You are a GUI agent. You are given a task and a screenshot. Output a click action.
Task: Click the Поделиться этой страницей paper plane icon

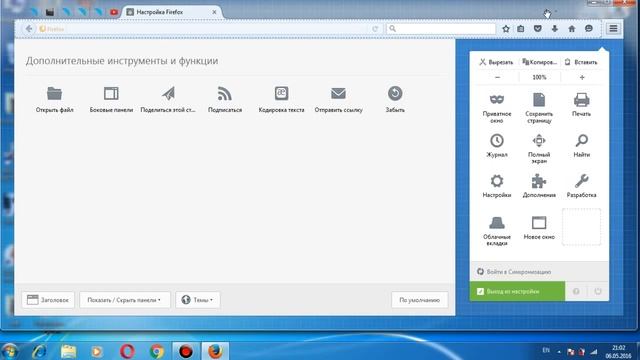pos(168,93)
